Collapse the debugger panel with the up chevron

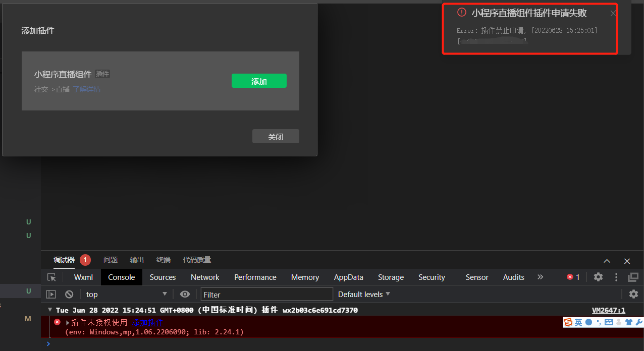(x=607, y=261)
